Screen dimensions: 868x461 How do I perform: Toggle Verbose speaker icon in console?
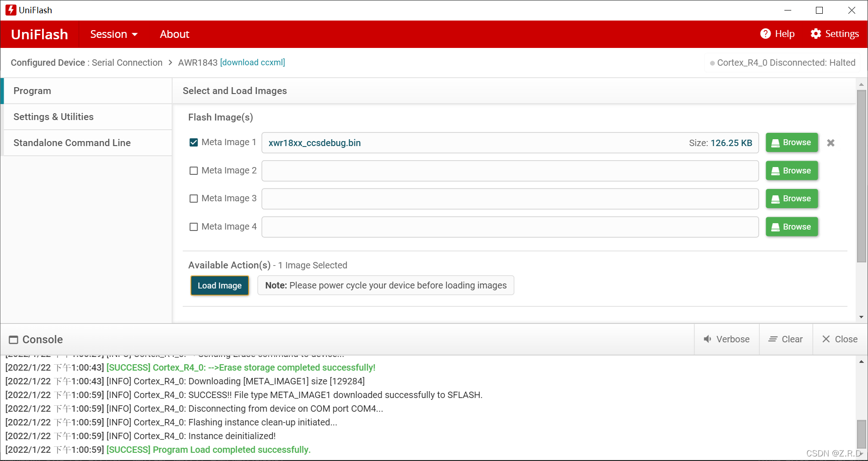(707, 339)
